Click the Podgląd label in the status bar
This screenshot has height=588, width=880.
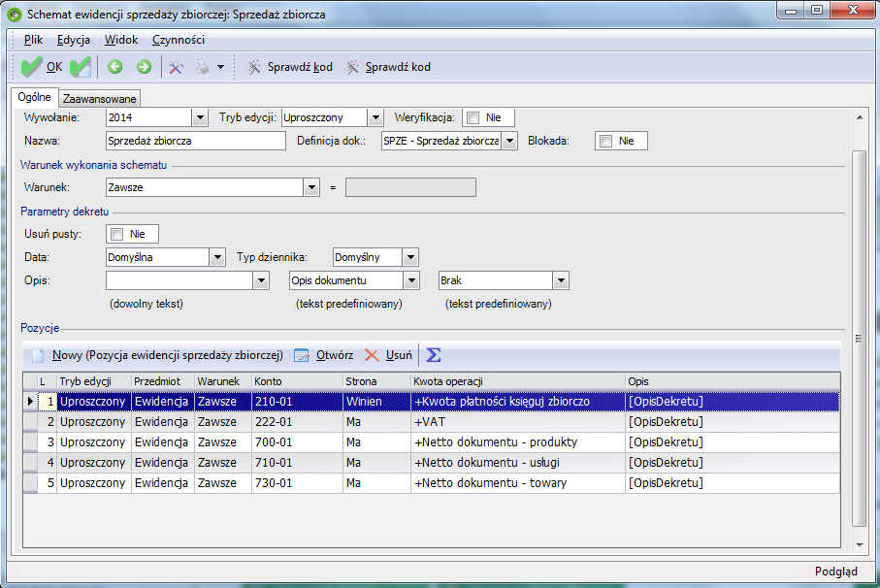coord(836,572)
